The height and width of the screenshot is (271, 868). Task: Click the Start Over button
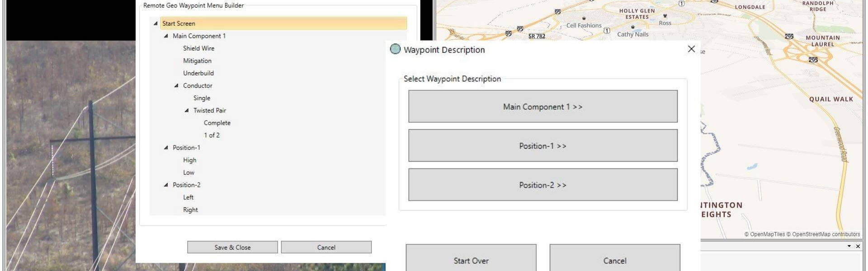click(471, 258)
